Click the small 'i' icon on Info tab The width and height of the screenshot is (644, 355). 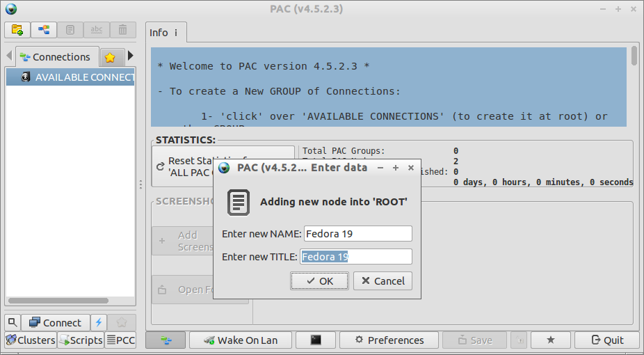[176, 33]
